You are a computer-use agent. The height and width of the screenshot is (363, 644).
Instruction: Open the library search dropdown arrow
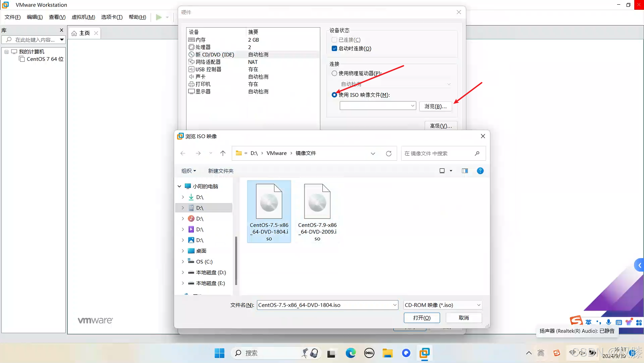coord(62,40)
